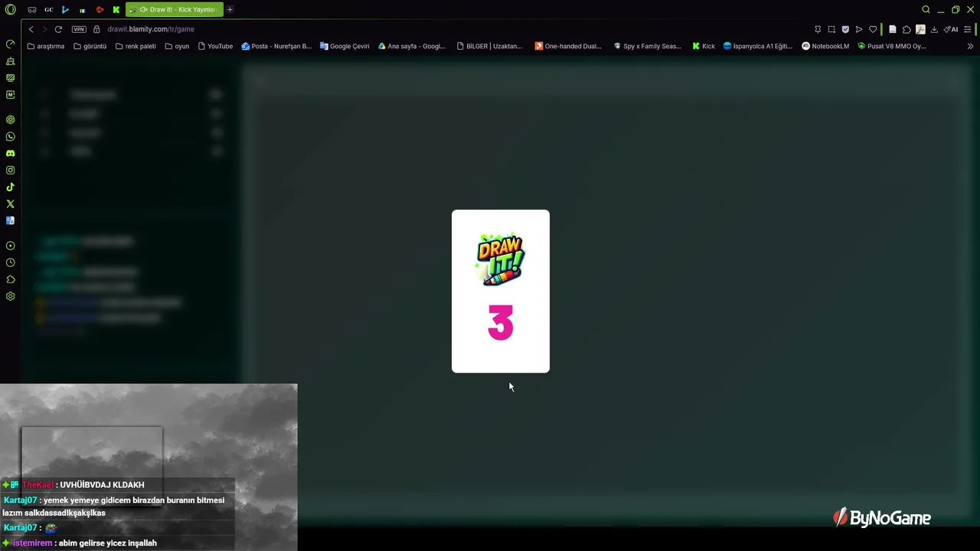Go back to the previous page

pyautogui.click(x=31, y=29)
